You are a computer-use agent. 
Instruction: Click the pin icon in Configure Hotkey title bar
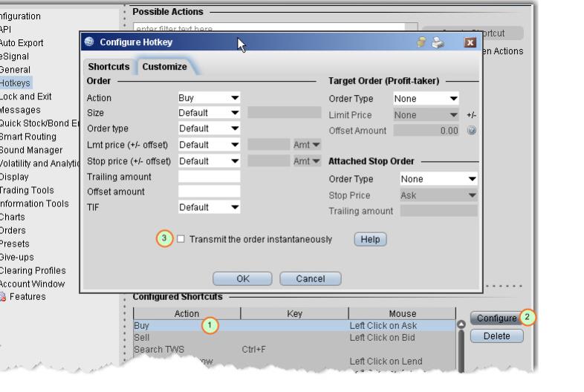pos(423,43)
